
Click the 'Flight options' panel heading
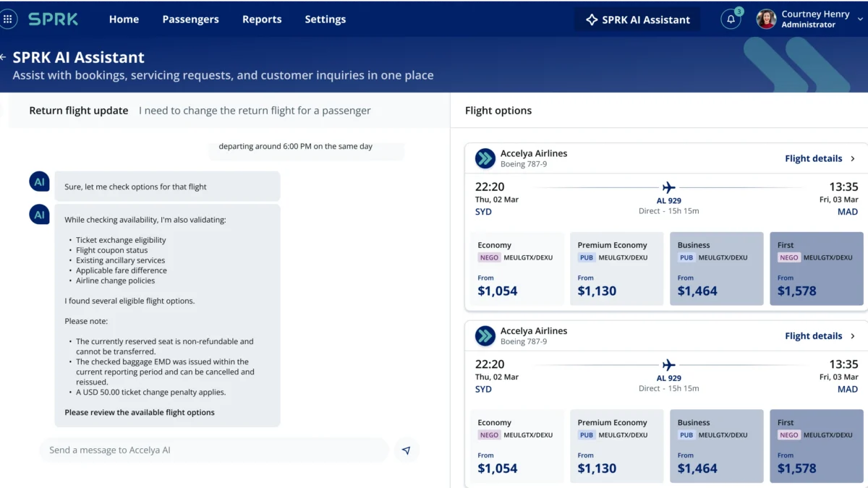(x=498, y=111)
